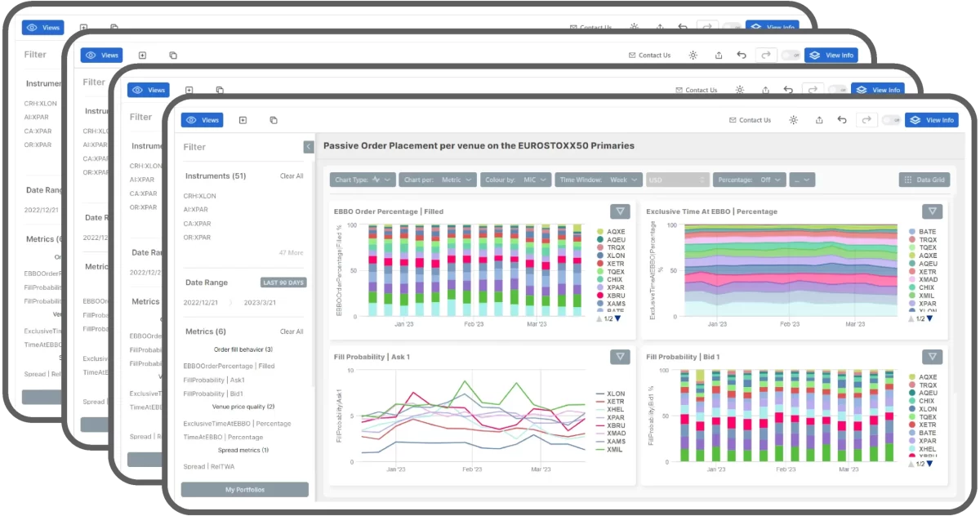Viewport: 980px width, 516px height.
Task: Open the Views menu
Action: tap(203, 120)
